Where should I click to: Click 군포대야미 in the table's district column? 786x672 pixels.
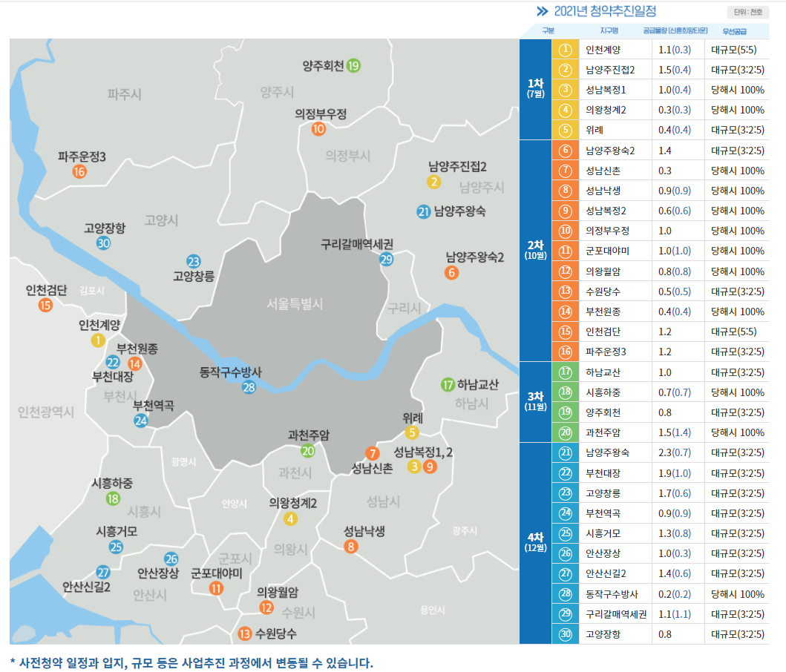pyautogui.click(x=607, y=251)
